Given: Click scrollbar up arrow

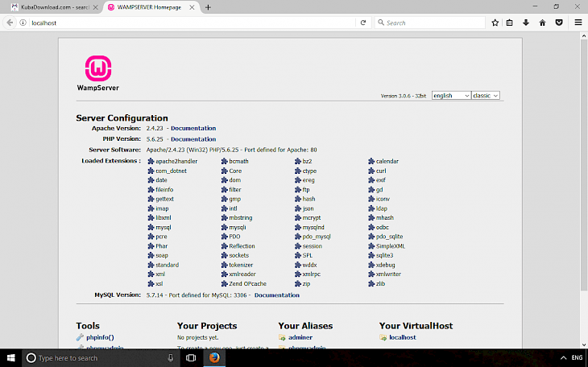Looking at the screenshot, I should click(x=584, y=35).
